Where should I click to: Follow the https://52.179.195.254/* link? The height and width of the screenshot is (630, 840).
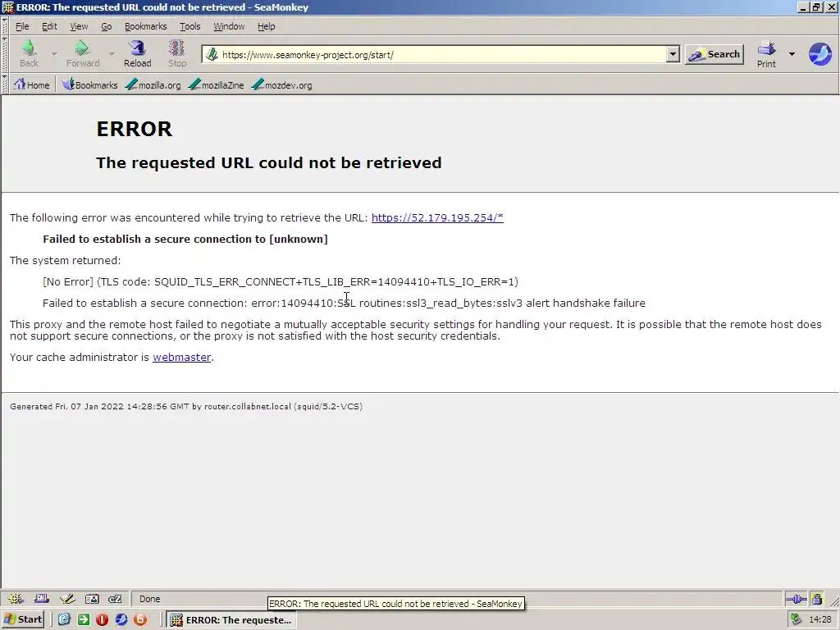click(437, 217)
